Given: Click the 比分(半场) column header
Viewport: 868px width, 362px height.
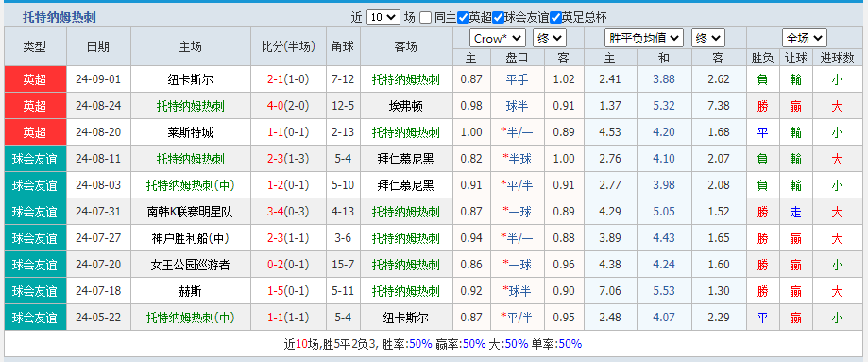Looking at the screenshot, I should point(288,46).
